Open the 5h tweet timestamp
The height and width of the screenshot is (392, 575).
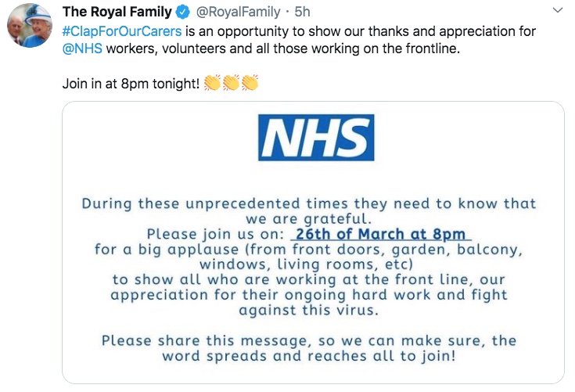click(x=302, y=12)
